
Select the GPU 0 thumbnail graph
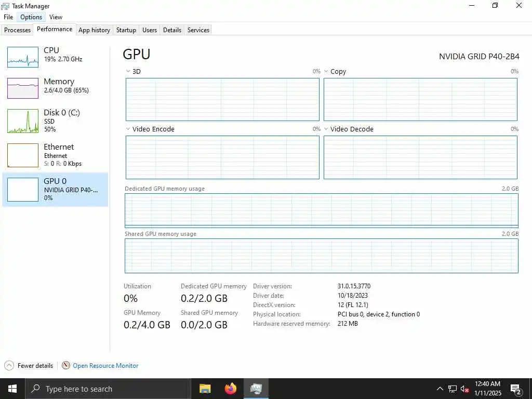pyautogui.click(x=23, y=190)
